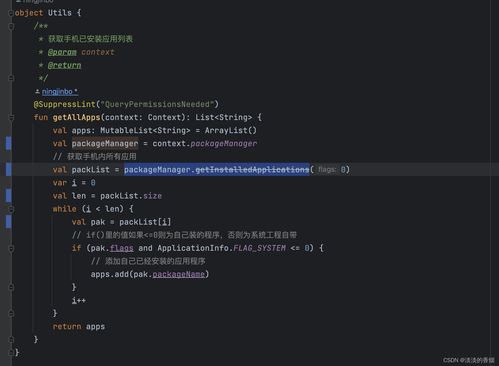Screen dimensions: 499x366
Task: Click the author person icon above SuppressLint
Action: tap(37, 91)
